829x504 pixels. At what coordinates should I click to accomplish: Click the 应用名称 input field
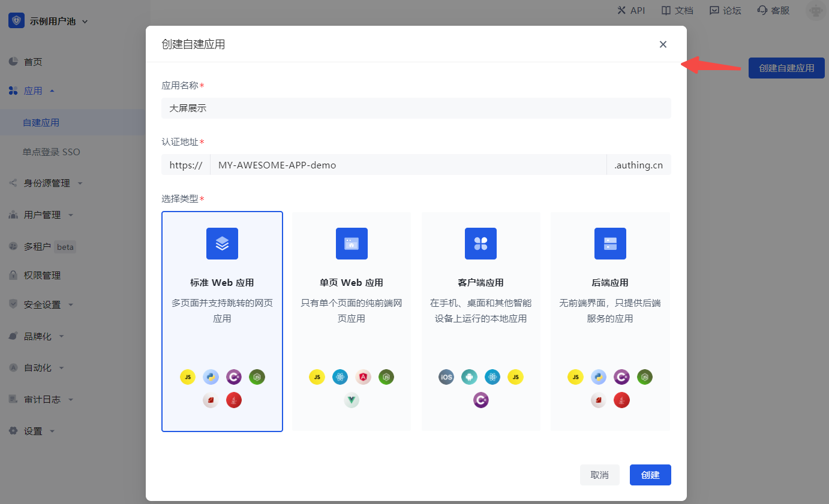(416, 108)
